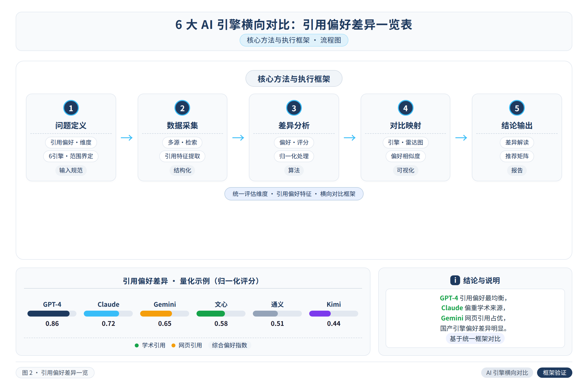Click the step 1 number circle
588x392 pixels.
71,108
